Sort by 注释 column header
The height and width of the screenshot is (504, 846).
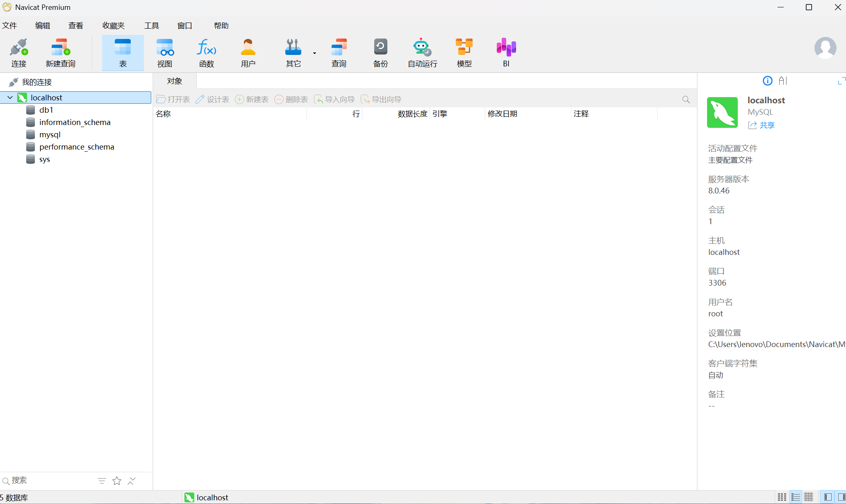click(614, 114)
